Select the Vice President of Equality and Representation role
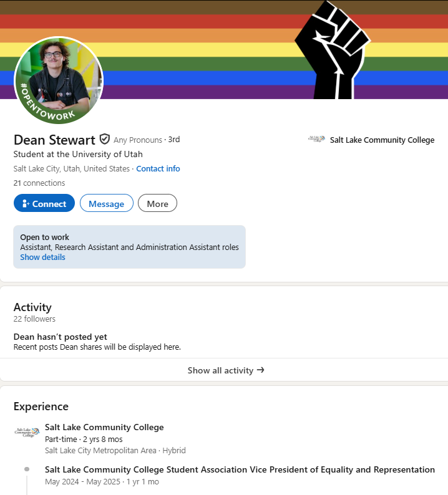 click(x=240, y=469)
